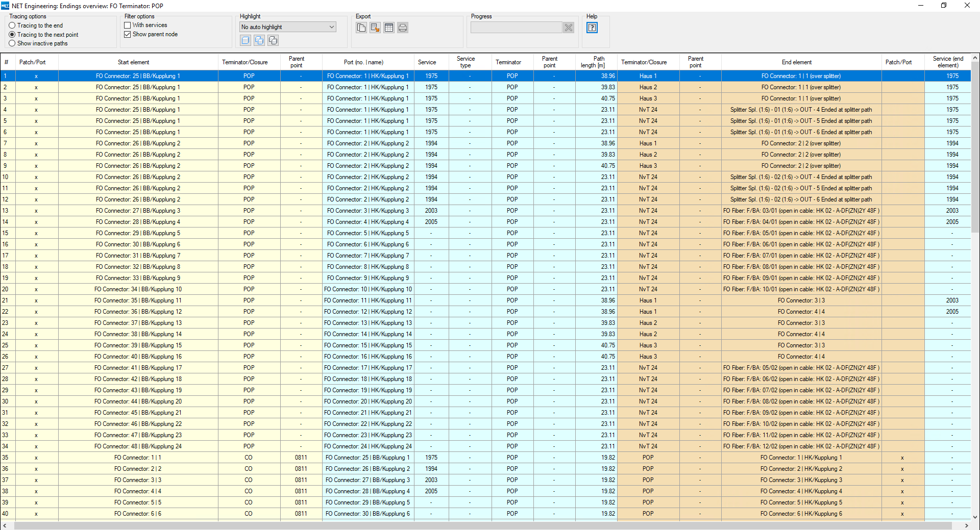Enable the With services checkbox
This screenshot has width=980, height=530.
pos(128,25)
